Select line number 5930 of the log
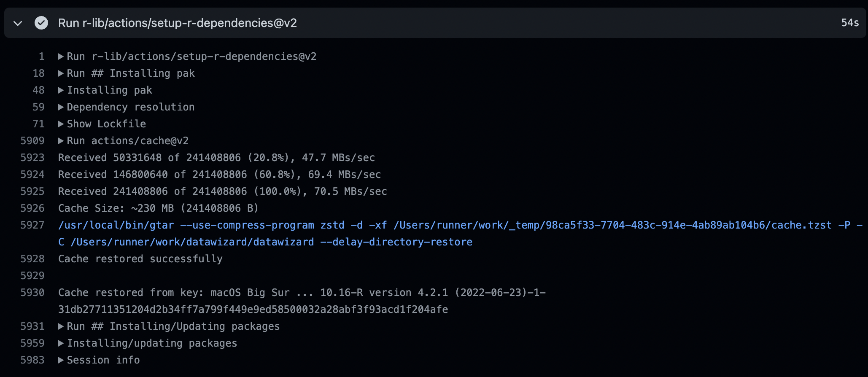868x377 pixels. (x=33, y=292)
